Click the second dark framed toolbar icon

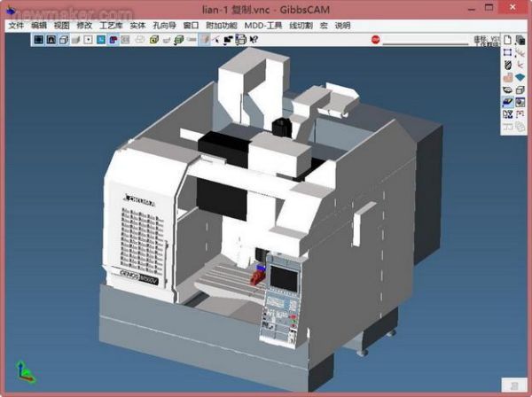point(51,40)
